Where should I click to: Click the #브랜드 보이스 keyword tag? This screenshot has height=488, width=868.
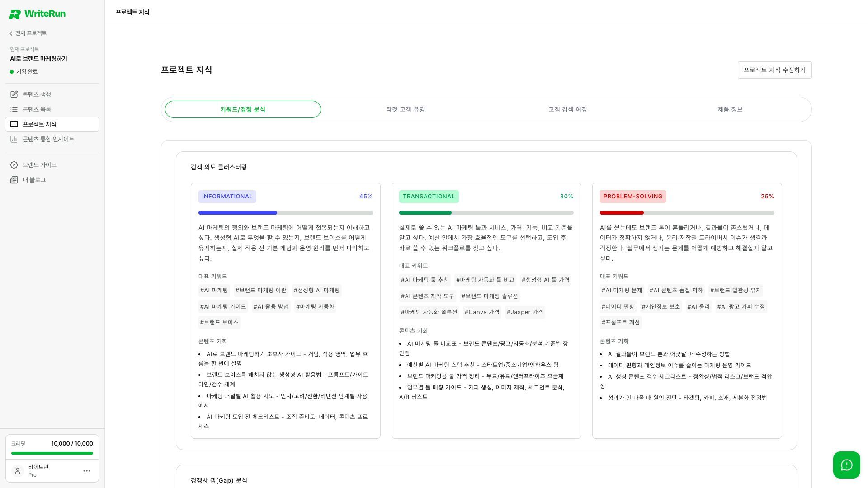click(219, 323)
